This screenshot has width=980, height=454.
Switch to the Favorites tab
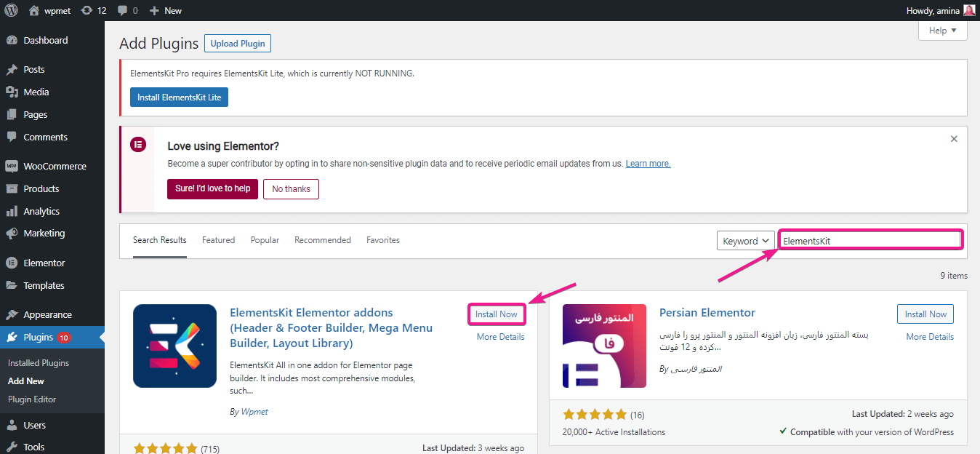[383, 240]
